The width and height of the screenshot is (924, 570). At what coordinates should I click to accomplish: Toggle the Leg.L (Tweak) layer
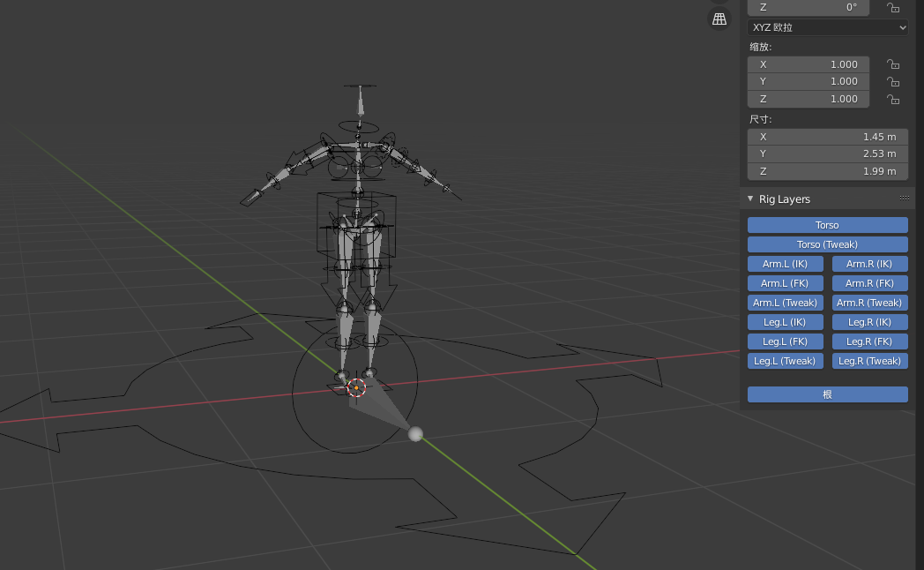[785, 362]
